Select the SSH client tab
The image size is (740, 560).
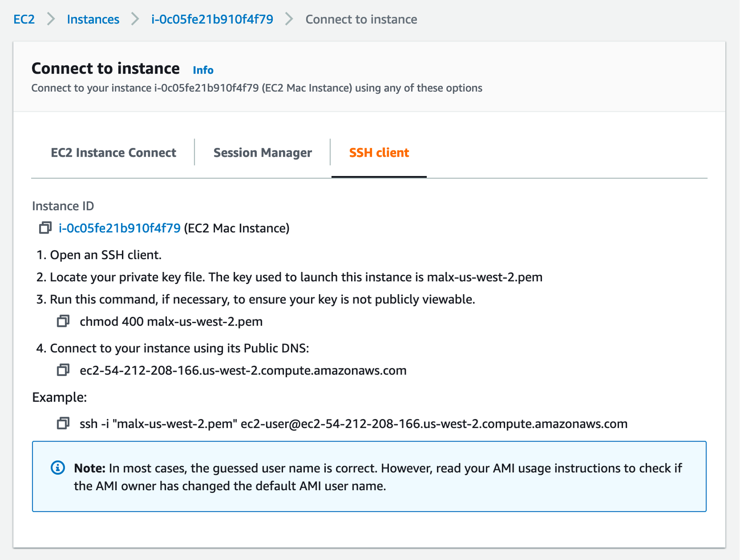(x=379, y=152)
